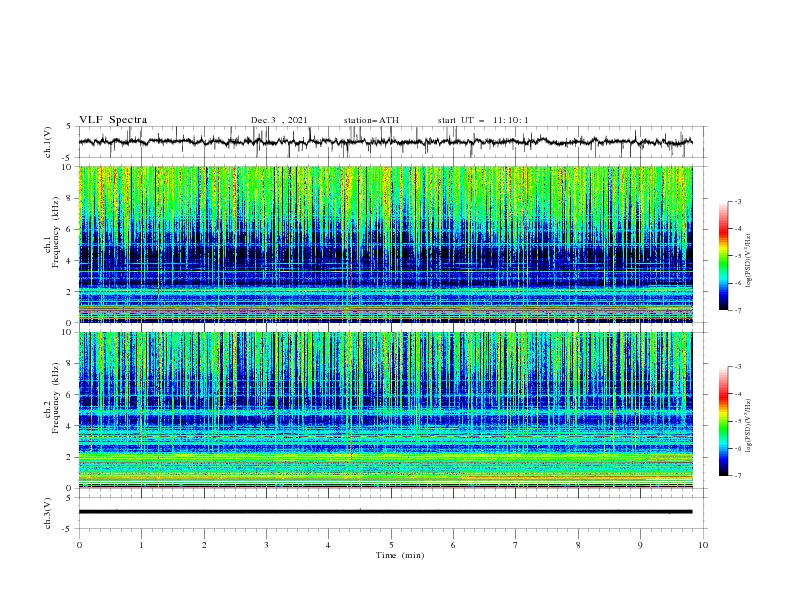The image size is (792, 612).
Task: Click time-axis tick label "10"
Action: pos(703,545)
